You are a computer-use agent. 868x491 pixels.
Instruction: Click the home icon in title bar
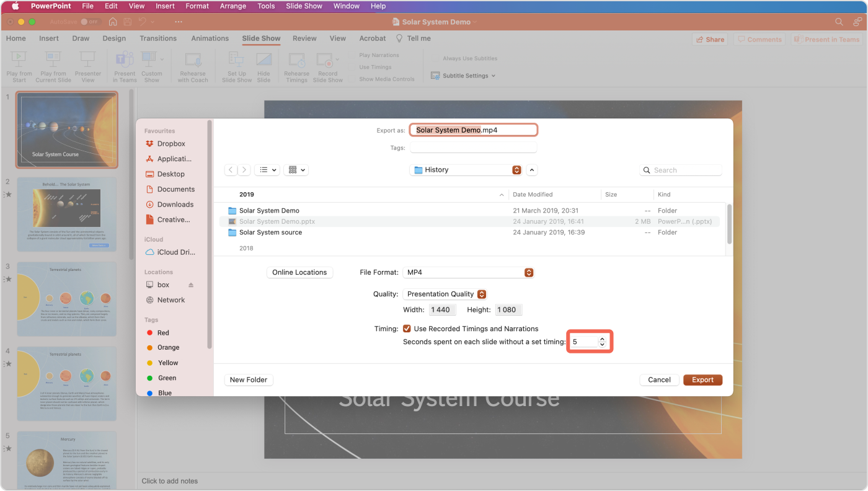pyautogui.click(x=113, y=22)
